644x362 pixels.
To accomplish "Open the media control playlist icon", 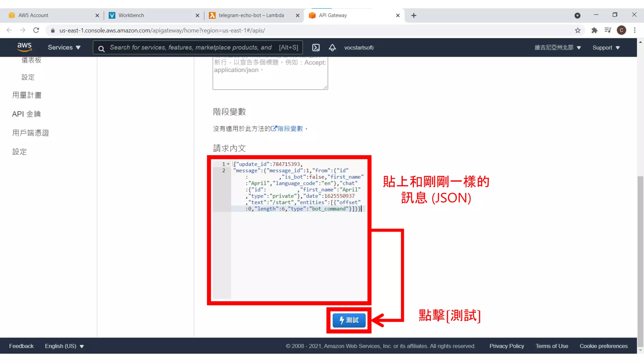I will (608, 30).
